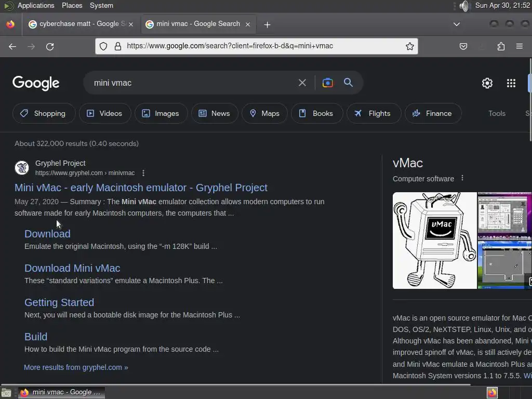Click the show desktop icon in bottom panel

[x=6, y=393]
